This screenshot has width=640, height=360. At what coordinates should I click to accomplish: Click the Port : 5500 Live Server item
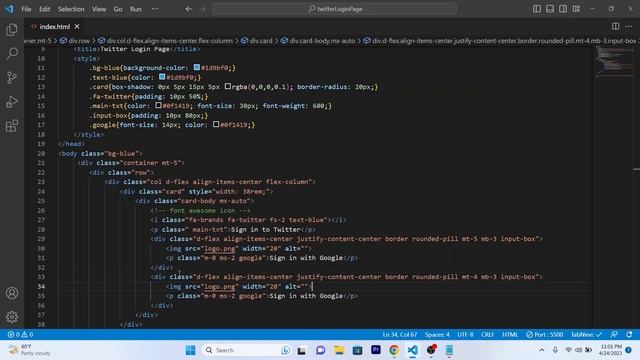point(544,335)
